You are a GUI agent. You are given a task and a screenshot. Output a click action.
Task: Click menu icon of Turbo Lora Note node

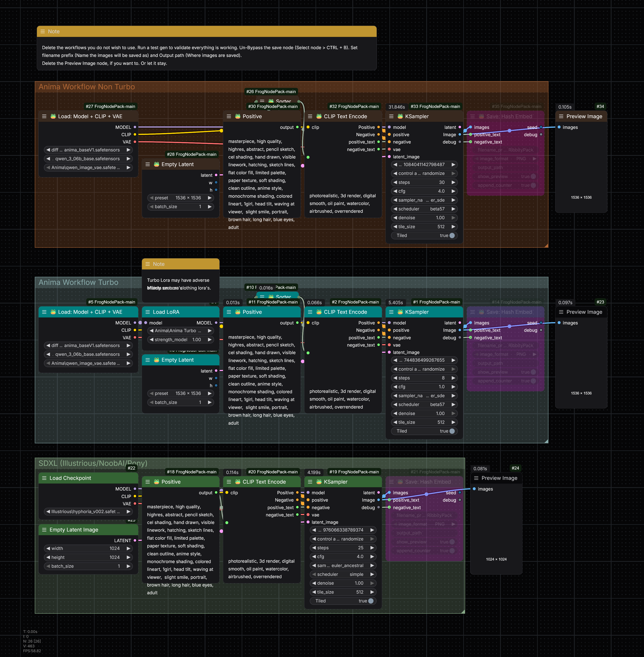tap(148, 264)
